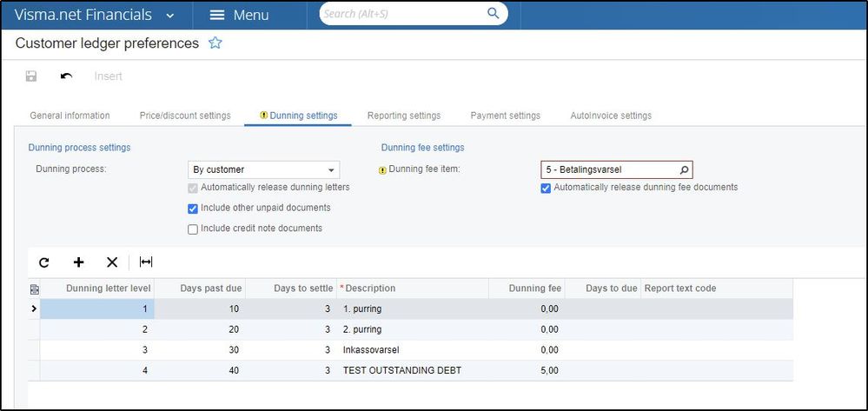
Task: Open the Dunning fee item lookup
Action: coord(684,170)
